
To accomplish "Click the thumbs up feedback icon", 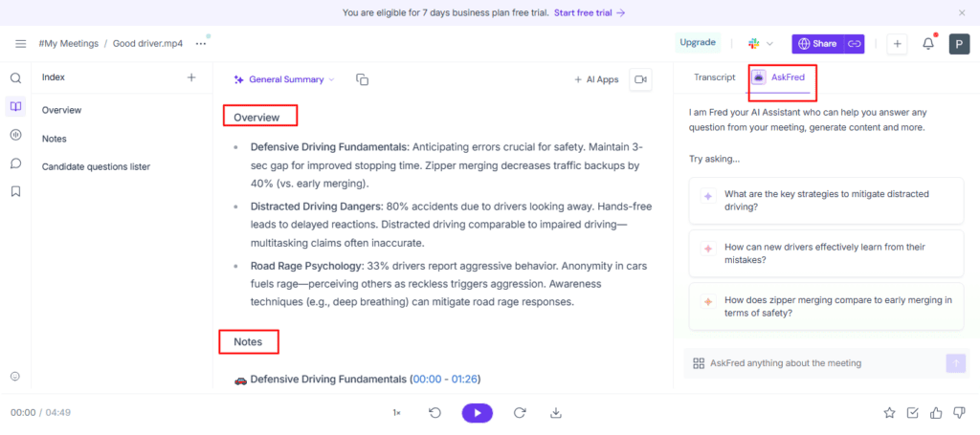I will (x=935, y=413).
